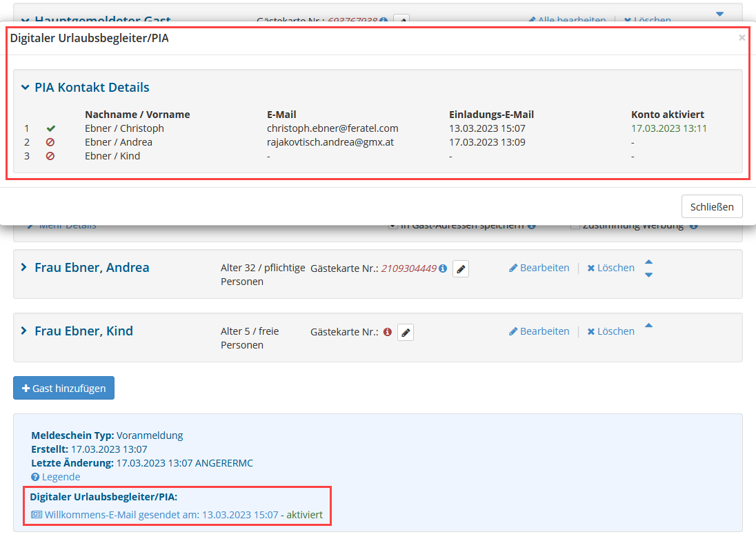
Task: Click the name Ebner / Christoph in the table
Action: tap(124, 128)
